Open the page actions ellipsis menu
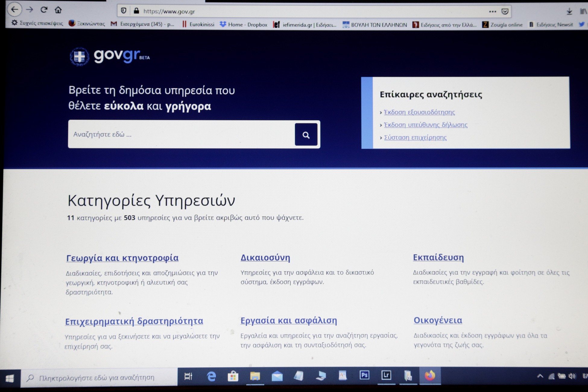This screenshot has height=392, width=588. coord(492,11)
